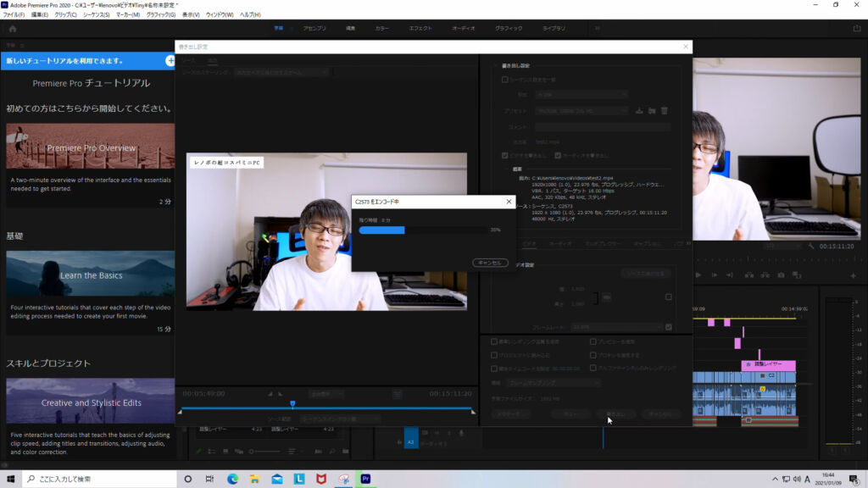Click the export frame camera icon
Viewport: 868px width, 488px height.
coord(781,275)
